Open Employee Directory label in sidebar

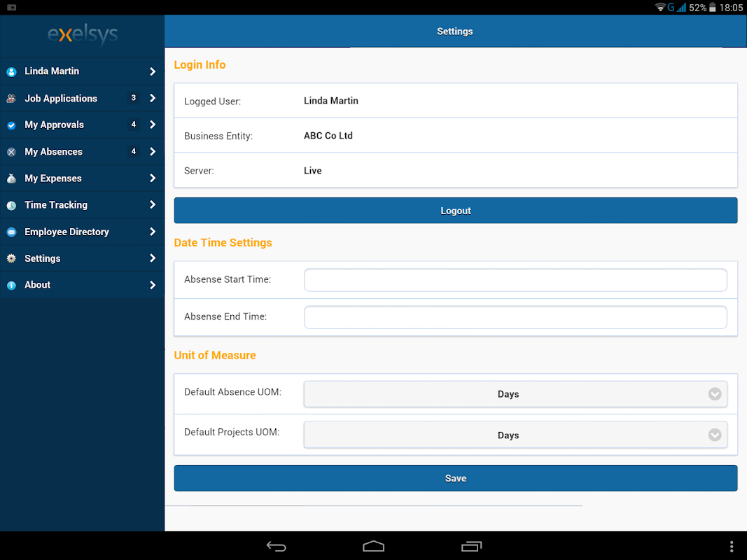[x=67, y=232]
